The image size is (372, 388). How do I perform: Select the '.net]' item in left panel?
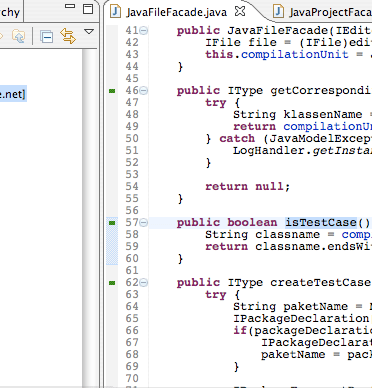point(13,94)
